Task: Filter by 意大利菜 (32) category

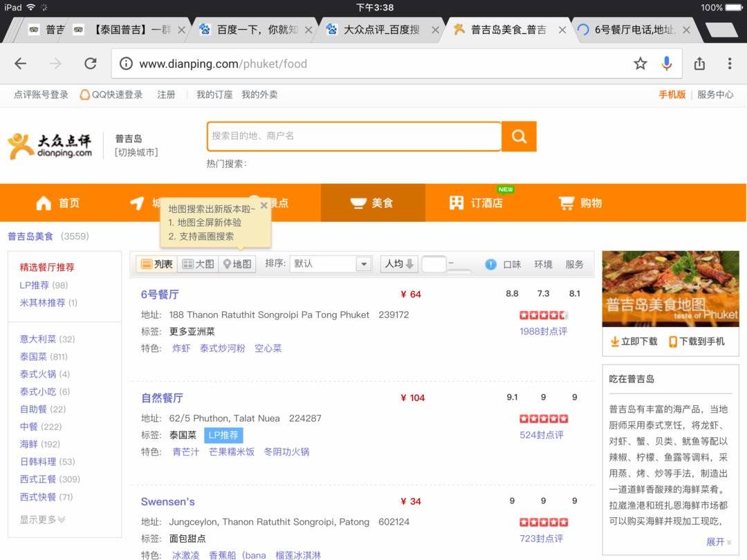Action: tap(47, 339)
